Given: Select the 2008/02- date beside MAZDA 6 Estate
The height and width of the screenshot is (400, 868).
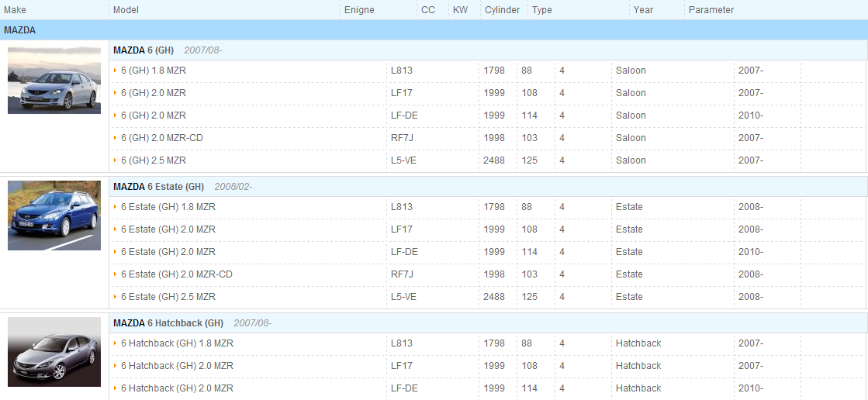Looking at the screenshot, I should (x=233, y=187).
